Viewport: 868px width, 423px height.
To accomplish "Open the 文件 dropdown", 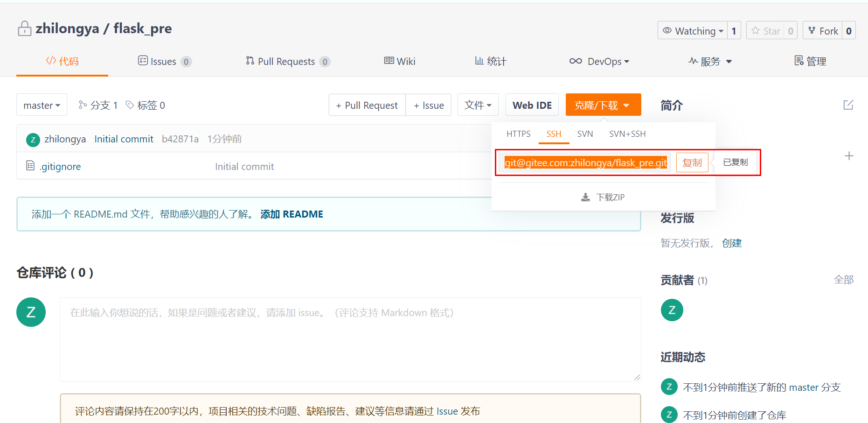I will click(x=478, y=105).
